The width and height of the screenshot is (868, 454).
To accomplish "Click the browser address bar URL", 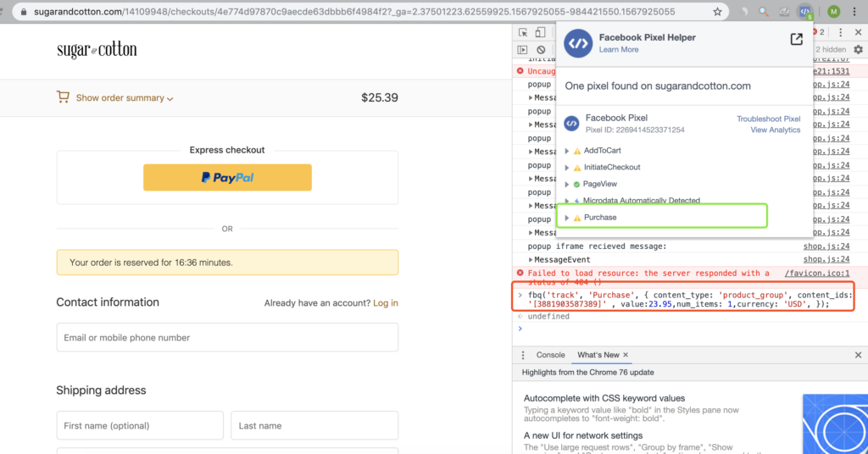I will [354, 12].
